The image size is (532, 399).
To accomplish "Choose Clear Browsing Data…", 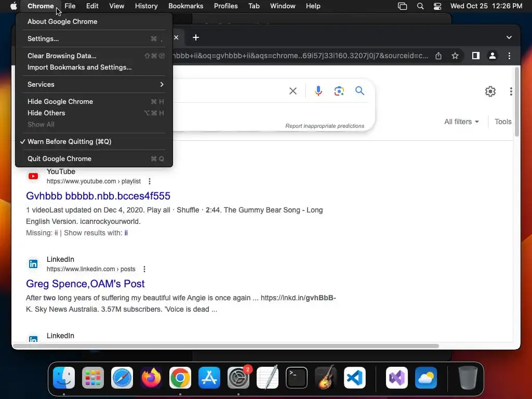I will pos(94,56).
